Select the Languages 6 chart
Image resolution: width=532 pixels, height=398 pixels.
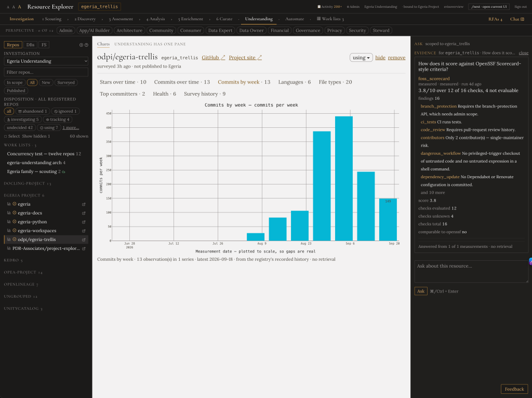click(294, 82)
